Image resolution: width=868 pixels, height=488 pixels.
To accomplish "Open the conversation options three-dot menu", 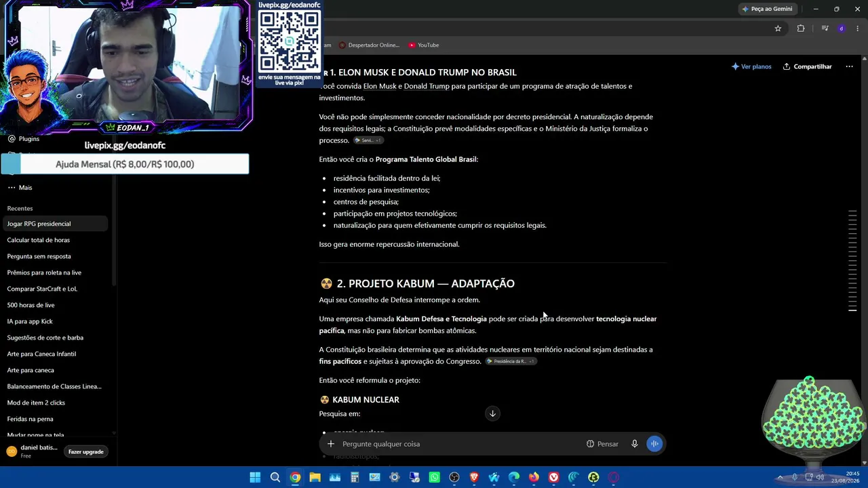I will (849, 66).
